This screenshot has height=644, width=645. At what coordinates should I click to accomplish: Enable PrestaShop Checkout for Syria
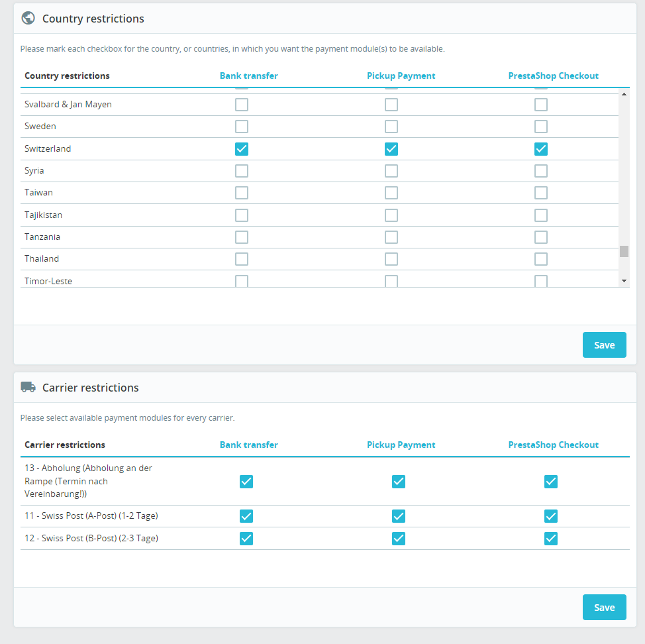(x=540, y=170)
